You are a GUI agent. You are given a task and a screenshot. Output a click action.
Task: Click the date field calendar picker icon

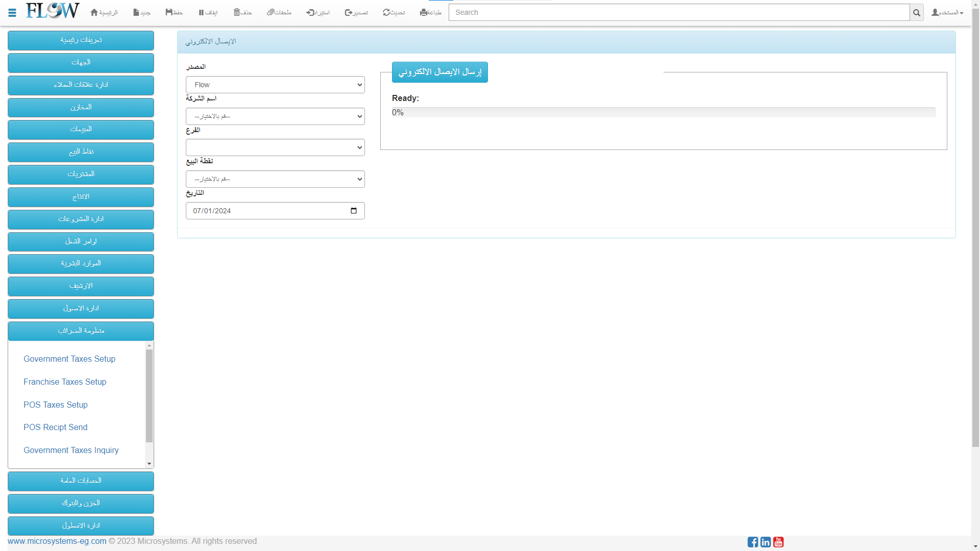pos(354,211)
